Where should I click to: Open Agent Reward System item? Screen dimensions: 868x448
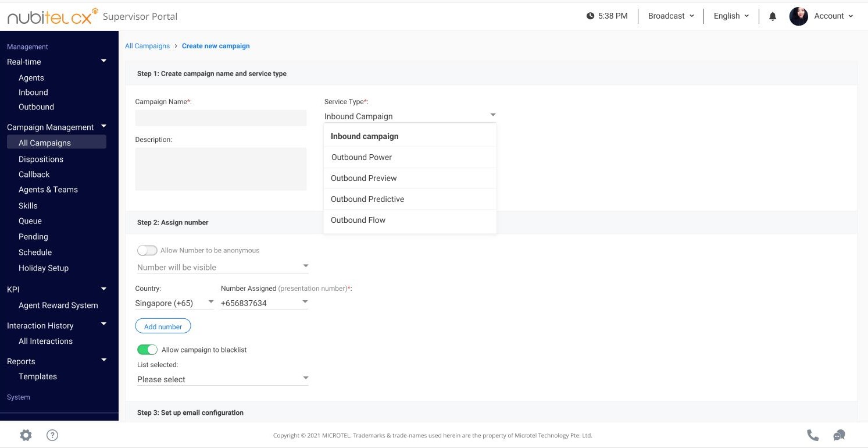(58, 305)
